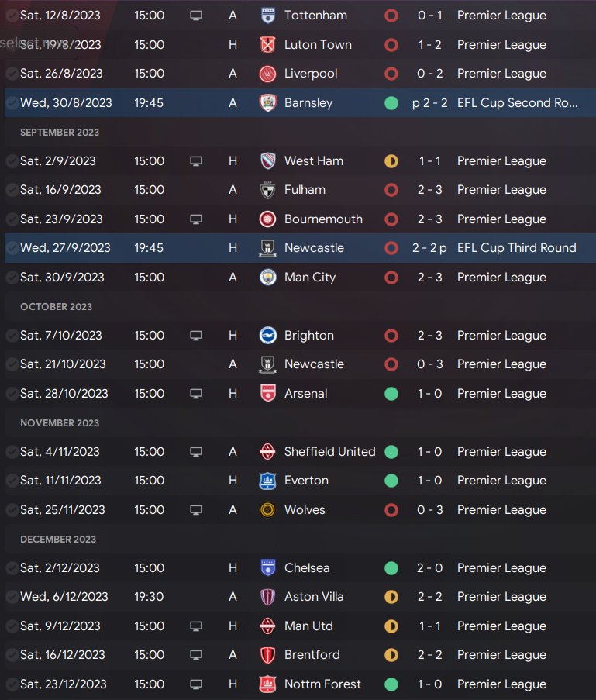
Task: Click the Everton club badge
Action: tap(268, 481)
